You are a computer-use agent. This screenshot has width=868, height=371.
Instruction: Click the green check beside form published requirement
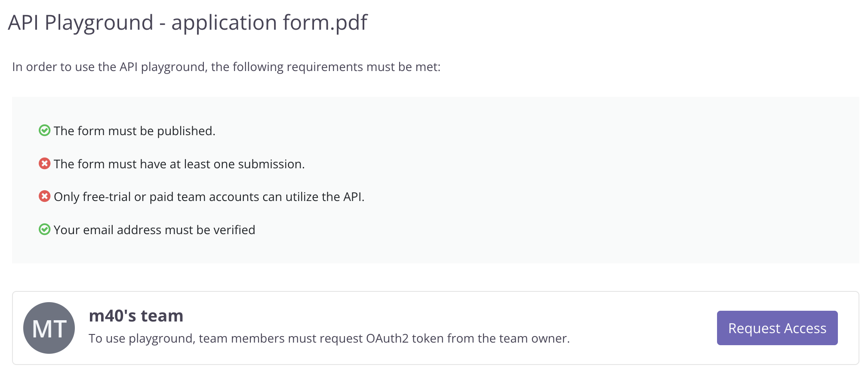[44, 130]
